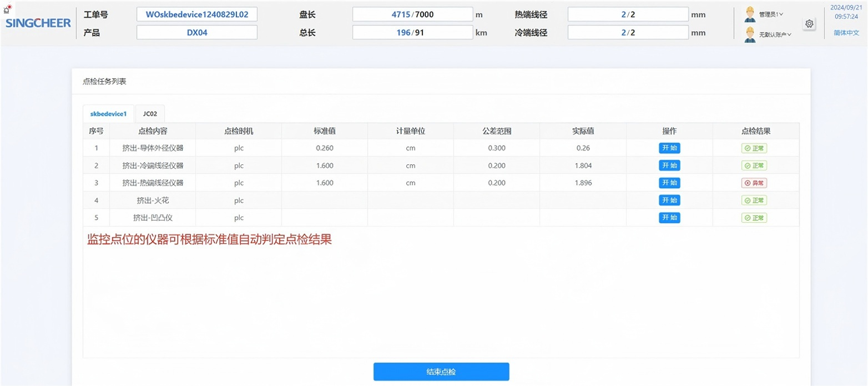Click the 操作 column header
The width and height of the screenshot is (868, 386).
click(669, 131)
